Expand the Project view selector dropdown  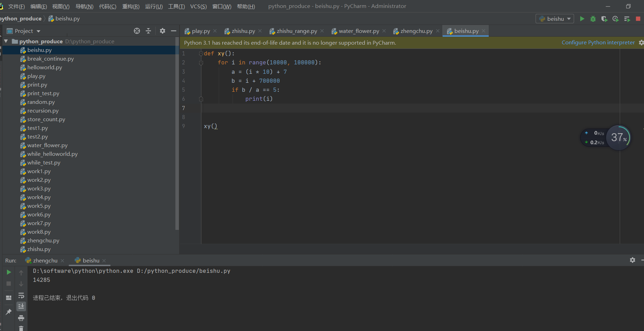tap(38, 31)
